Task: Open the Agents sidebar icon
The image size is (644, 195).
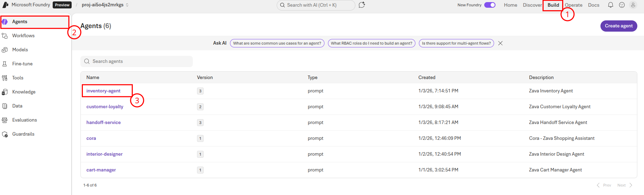Action: (5, 22)
